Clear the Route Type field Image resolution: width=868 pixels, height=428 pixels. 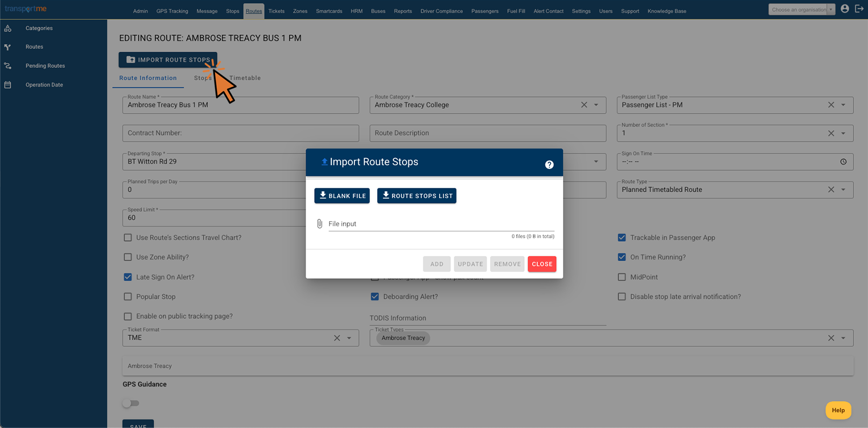point(831,190)
